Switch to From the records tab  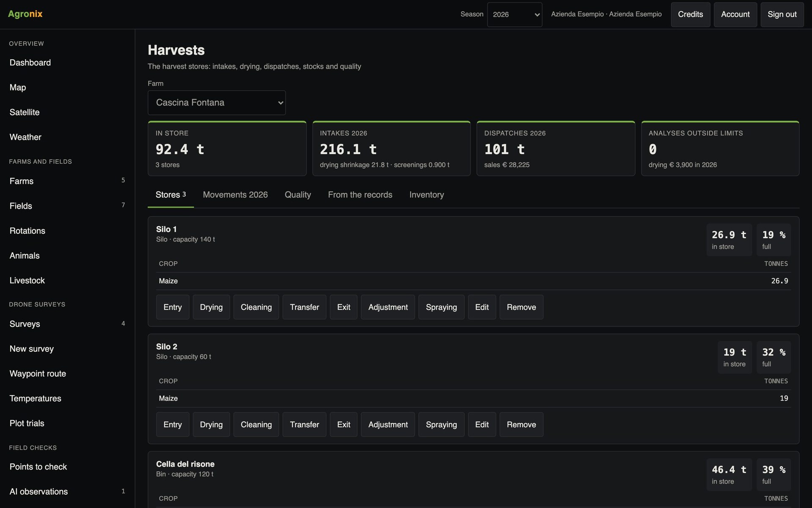[x=360, y=195]
